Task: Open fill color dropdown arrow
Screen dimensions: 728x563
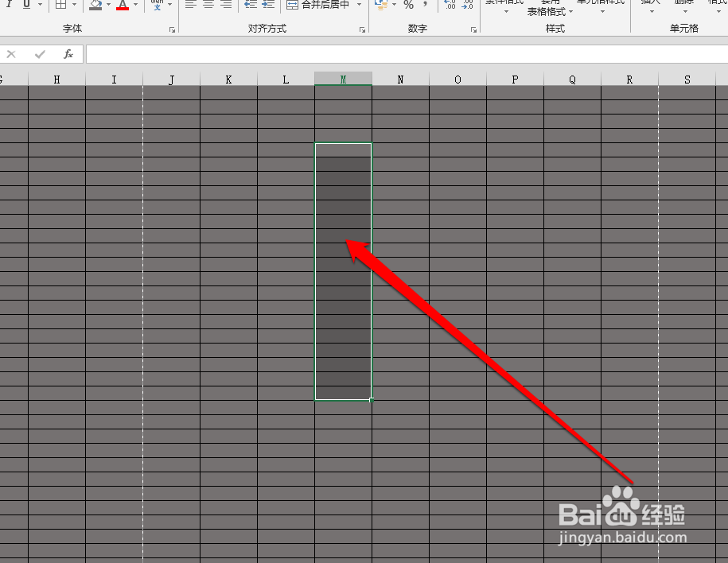Action: point(109,4)
